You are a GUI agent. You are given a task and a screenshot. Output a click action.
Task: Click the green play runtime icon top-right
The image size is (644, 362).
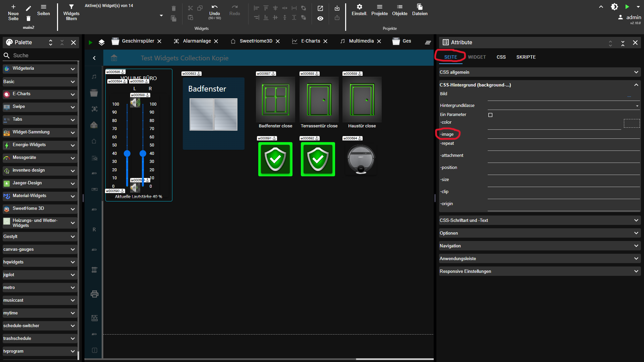click(627, 7)
